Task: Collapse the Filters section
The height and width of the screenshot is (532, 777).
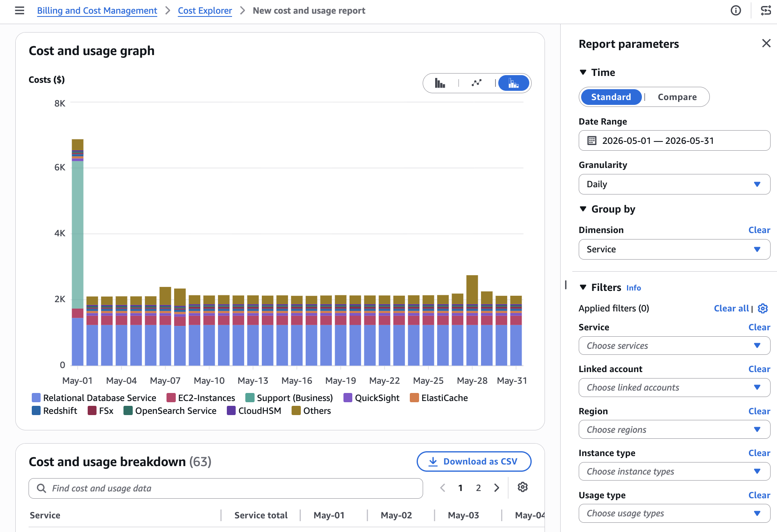Action: click(583, 287)
